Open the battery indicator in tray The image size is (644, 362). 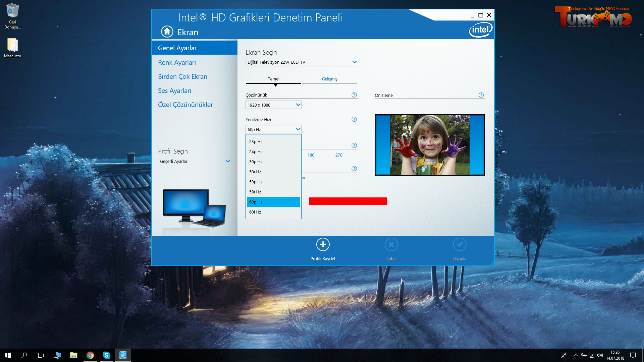click(x=584, y=355)
